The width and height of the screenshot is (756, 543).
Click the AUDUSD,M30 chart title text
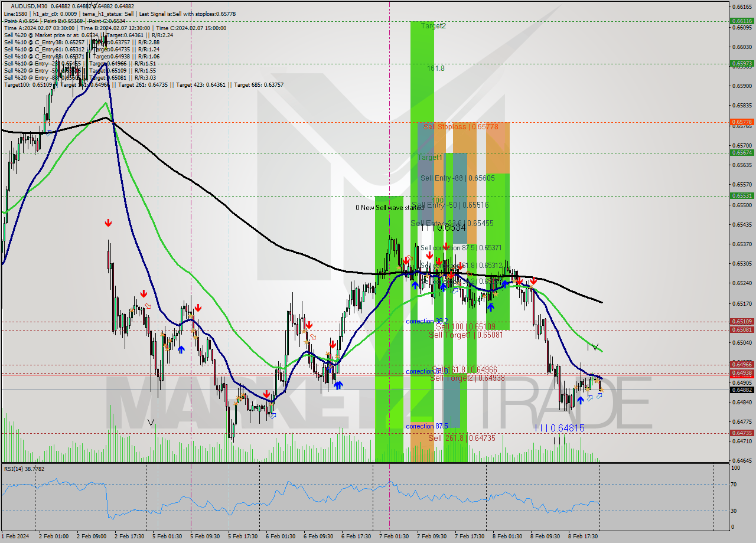point(29,6)
